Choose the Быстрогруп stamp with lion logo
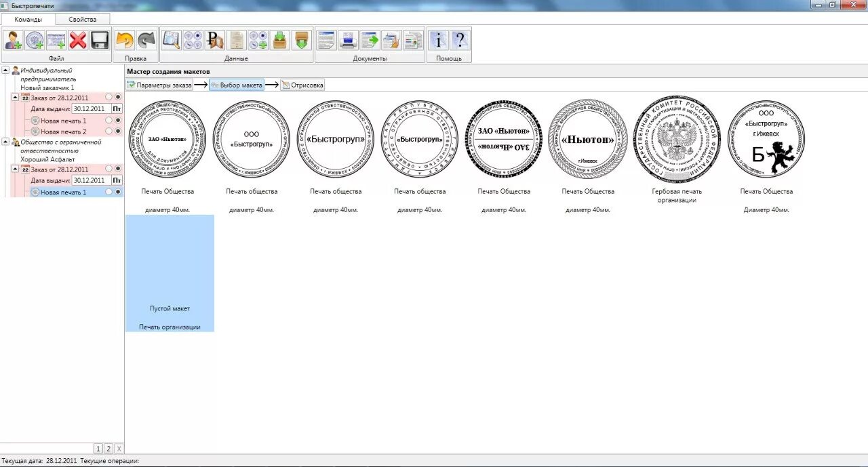 pyautogui.click(x=766, y=139)
